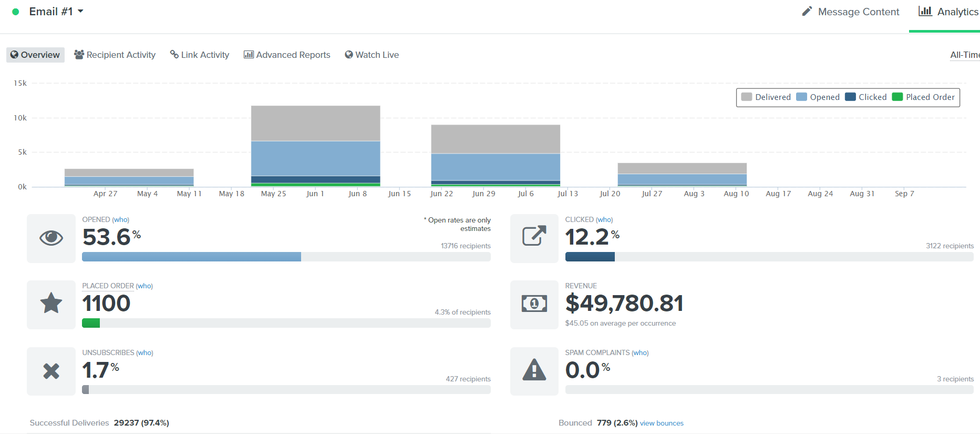Switch to Recipient Activity tab
The image size is (980, 434).
pyautogui.click(x=115, y=55)
